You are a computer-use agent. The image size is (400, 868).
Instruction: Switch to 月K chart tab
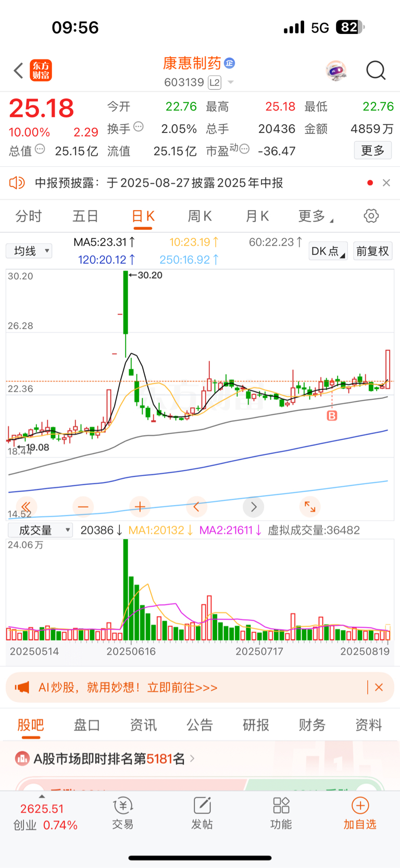tap(257, 216)
